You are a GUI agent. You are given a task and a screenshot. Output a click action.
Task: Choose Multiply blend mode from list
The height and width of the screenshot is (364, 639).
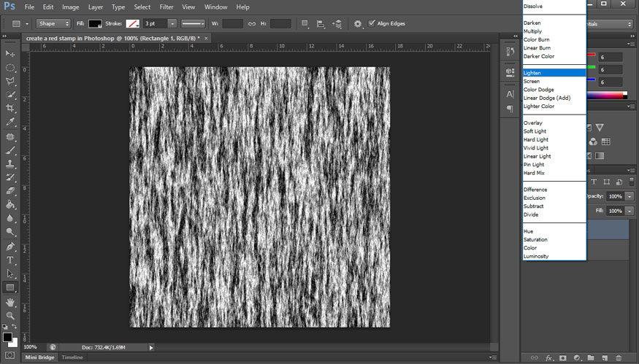click(532, 31)
